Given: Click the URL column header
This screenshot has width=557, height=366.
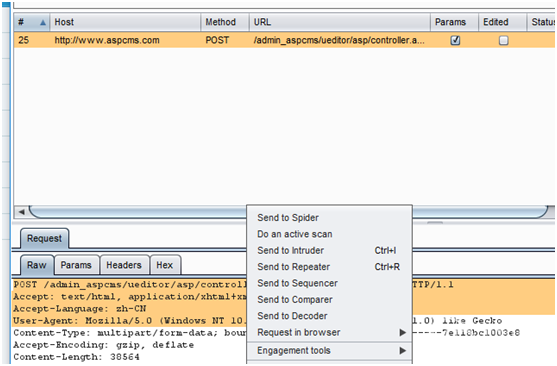Looking at the screenshot, I should (340, 22).
